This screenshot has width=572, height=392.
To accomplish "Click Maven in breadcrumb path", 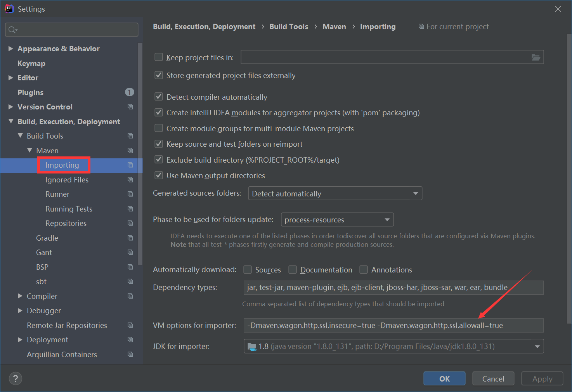I will pos(334,26).
